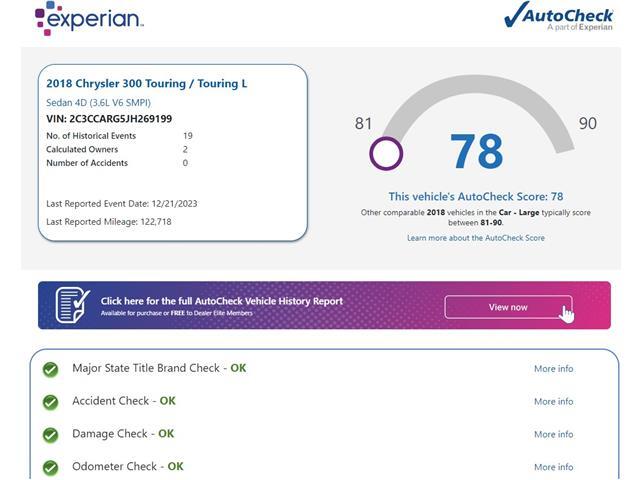Click the report document icon in the banner

click(73, 305)
